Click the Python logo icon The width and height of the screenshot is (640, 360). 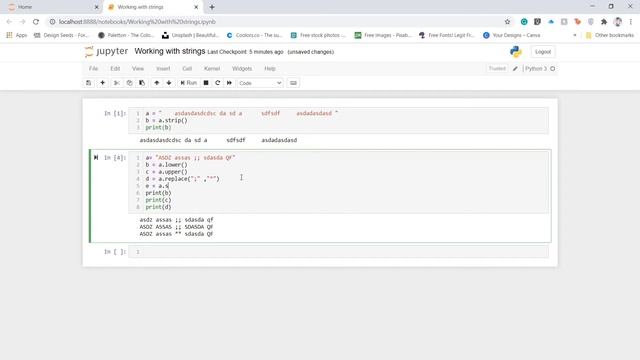pos(516,52)
